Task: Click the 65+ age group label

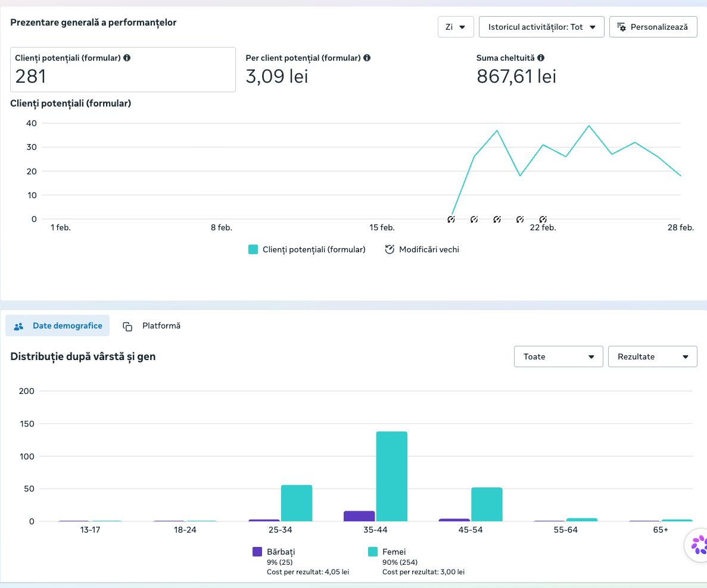Action: click(661, 530)
